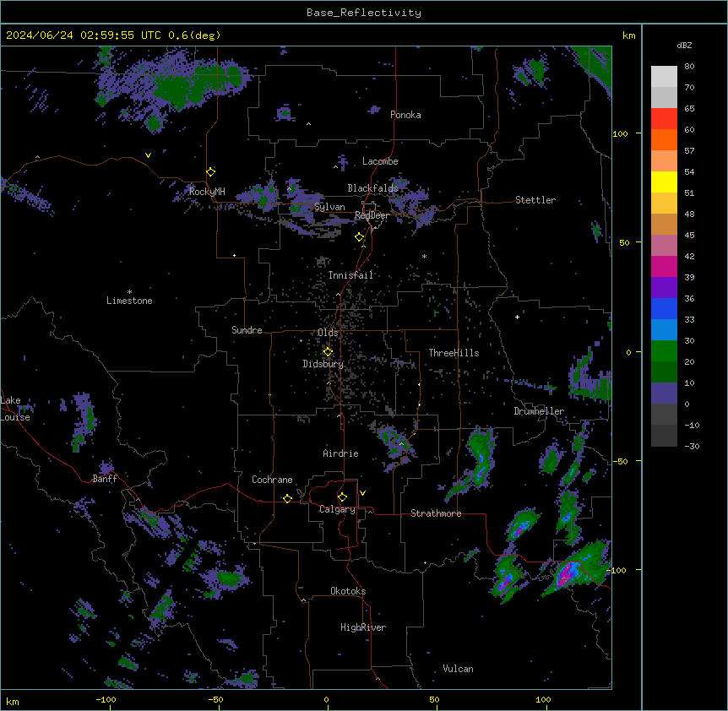Click the Strathmore label
The image size is (728, 711).
436,513
